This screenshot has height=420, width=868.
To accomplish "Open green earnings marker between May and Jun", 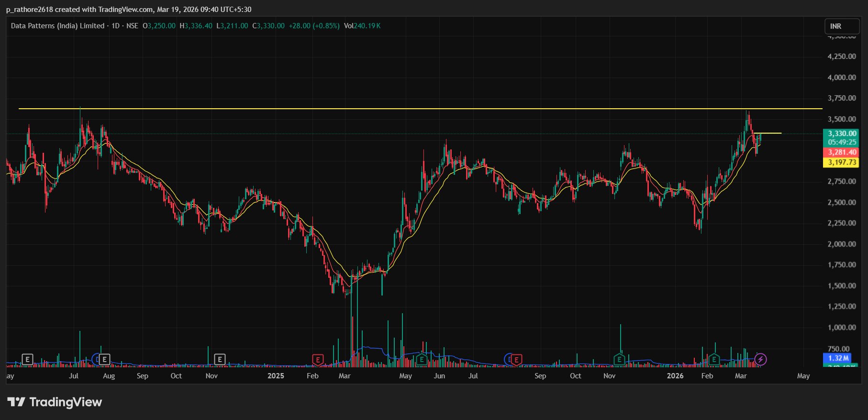I will 422,359.
